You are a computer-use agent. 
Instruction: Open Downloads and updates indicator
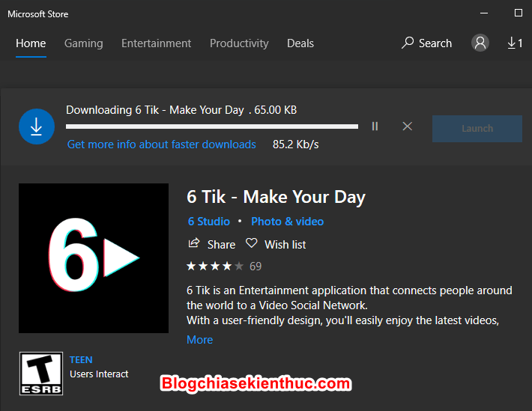[515, 43]
